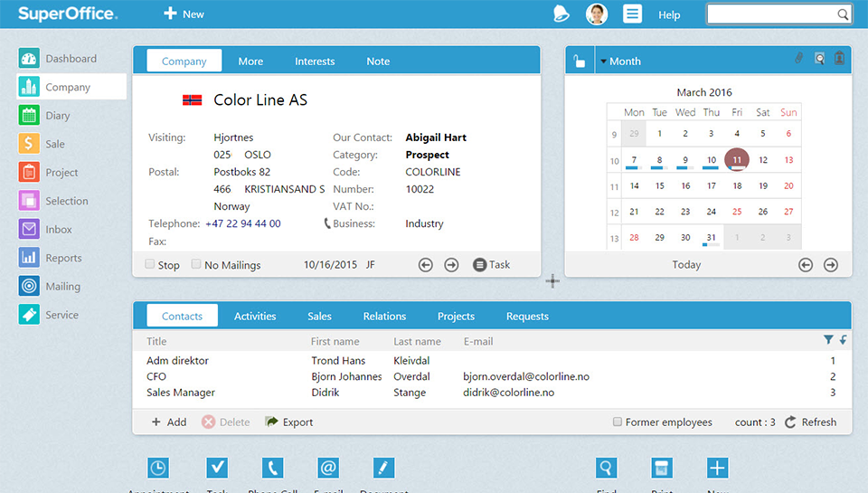Click the search magnifier icon
The height and width of the screenshot is (493, 868).
tap(843, 14)
